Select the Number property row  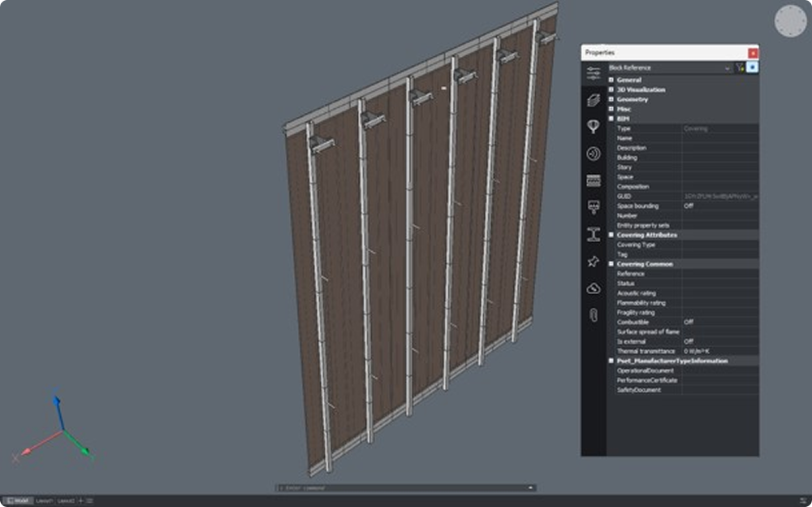pos(687,215)
